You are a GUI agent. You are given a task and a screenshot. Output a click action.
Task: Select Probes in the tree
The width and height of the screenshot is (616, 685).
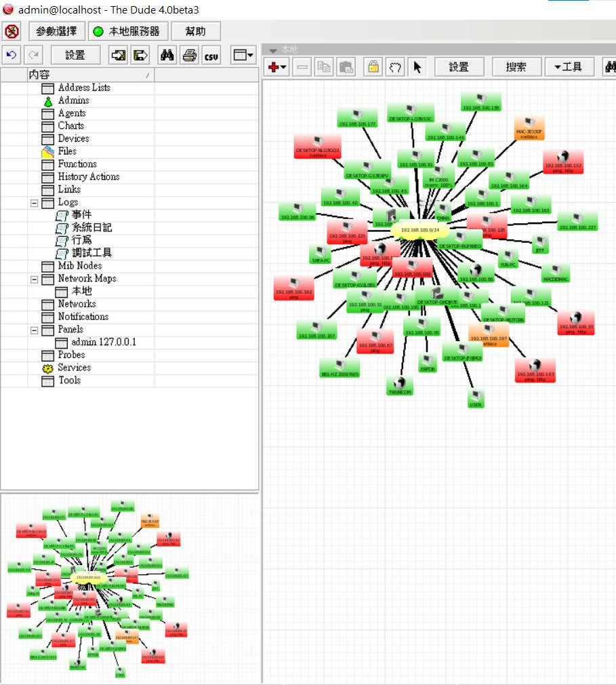(x=71, y=355)
